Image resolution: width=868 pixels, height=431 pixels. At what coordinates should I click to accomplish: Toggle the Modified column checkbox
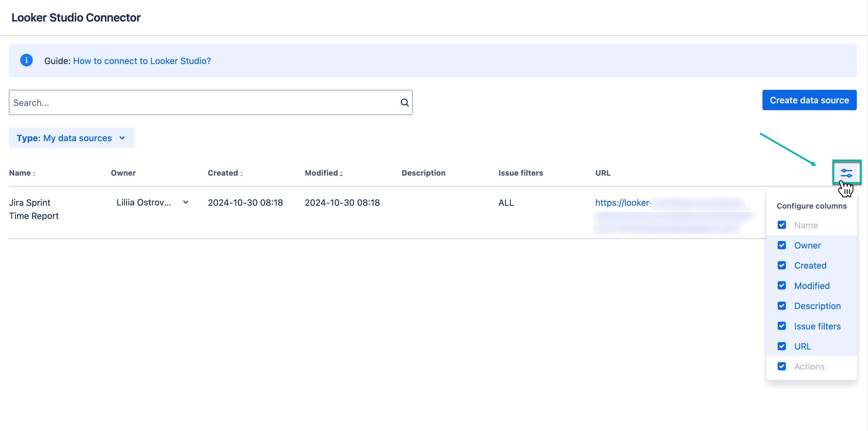click(x=781, y=286)
